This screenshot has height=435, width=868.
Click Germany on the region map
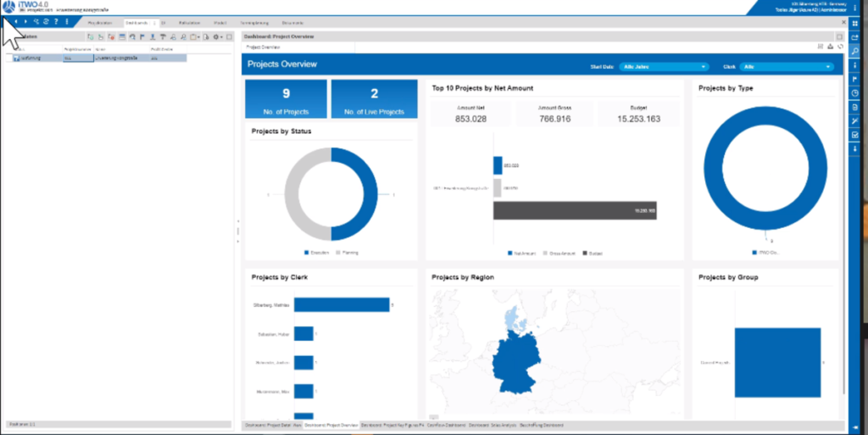point(516,364)
